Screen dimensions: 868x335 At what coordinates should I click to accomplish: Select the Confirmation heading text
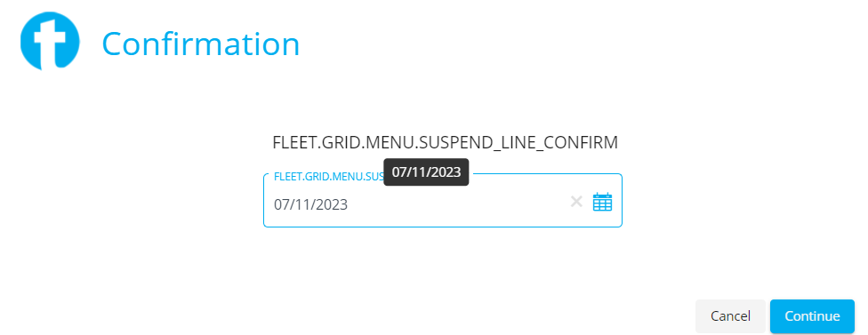[200, 44]
